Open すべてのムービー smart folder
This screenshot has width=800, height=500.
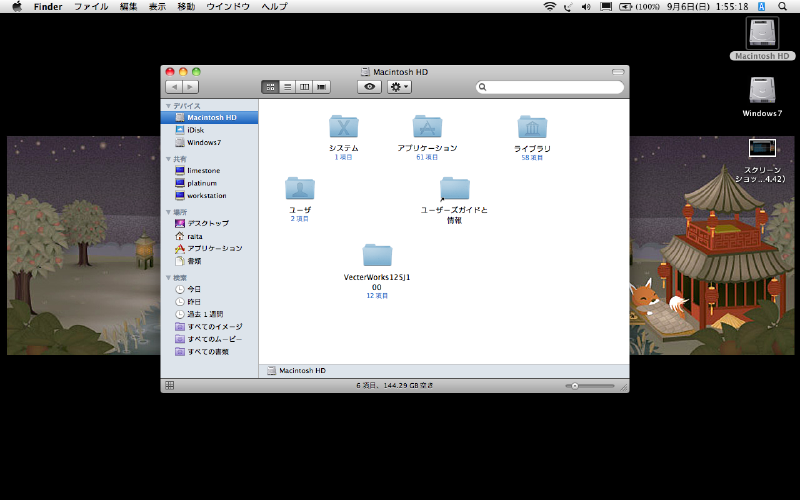(209, 339)
